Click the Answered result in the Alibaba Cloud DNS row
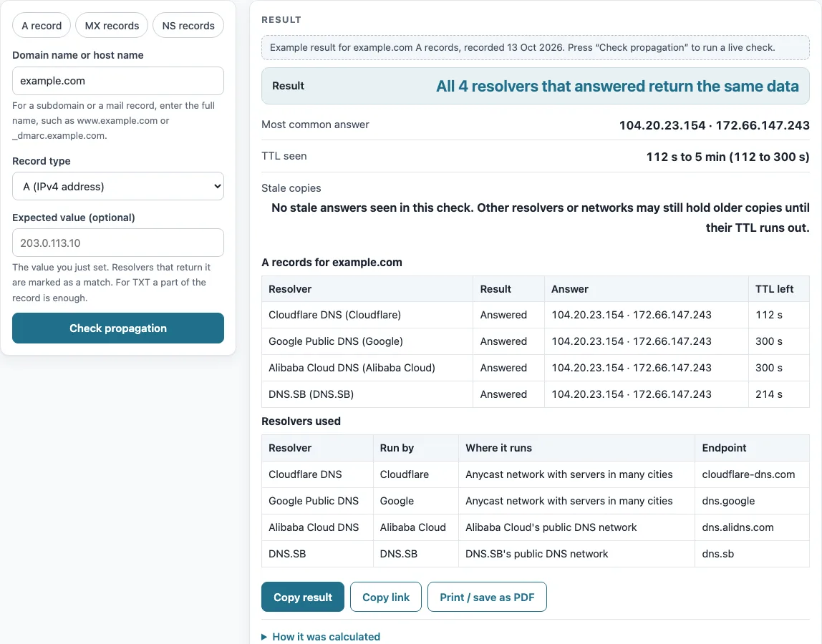Image resolution: width=822 pixels, height=644 pixels. tap(503, 368)
